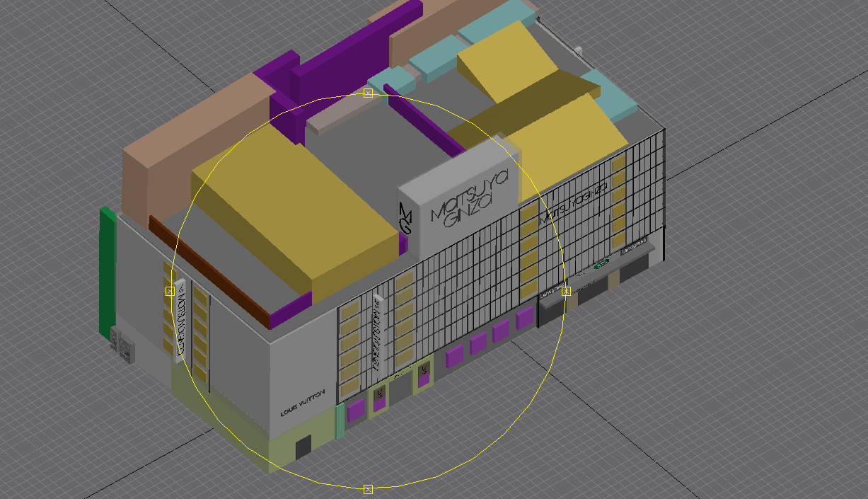Select the narrow green pillar at the front entrance
This screenshot has width=868, height=499.
pos(340,420)
